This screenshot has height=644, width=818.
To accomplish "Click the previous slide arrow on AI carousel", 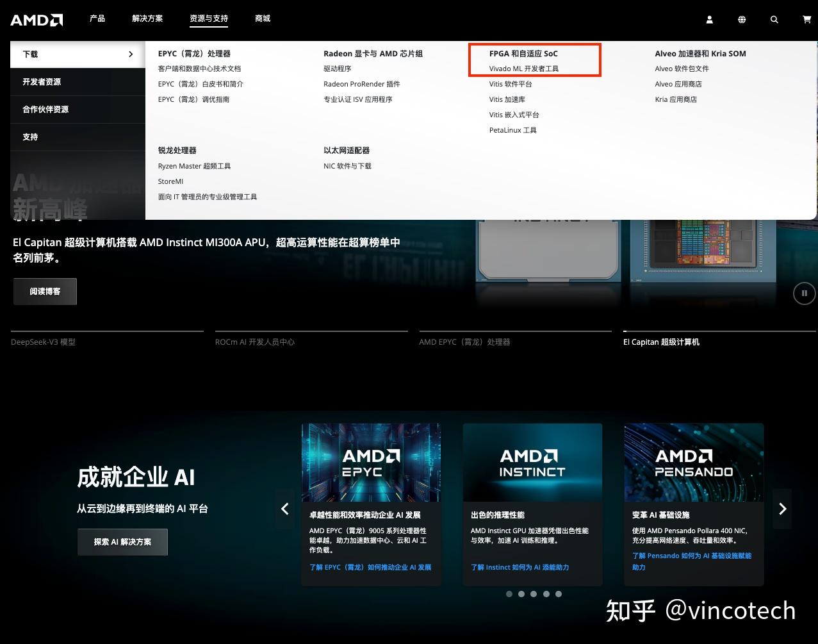I will (285, 508).
